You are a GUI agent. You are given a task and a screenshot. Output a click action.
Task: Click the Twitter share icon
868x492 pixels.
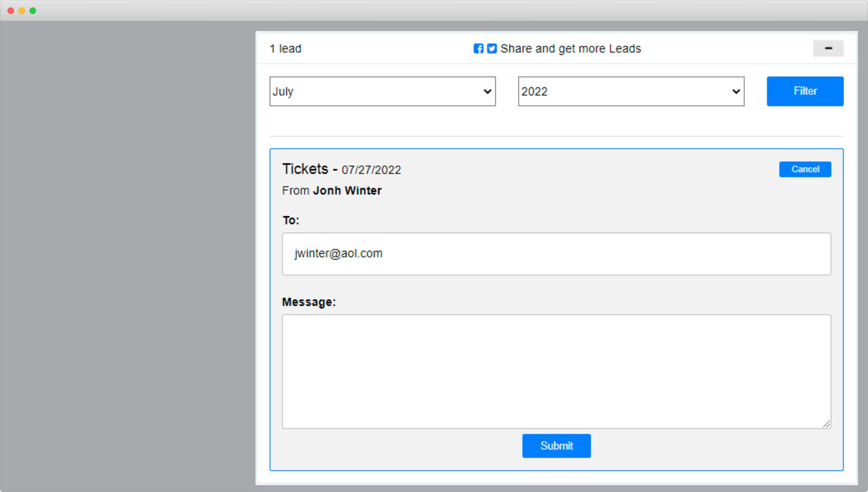(492, 49)
